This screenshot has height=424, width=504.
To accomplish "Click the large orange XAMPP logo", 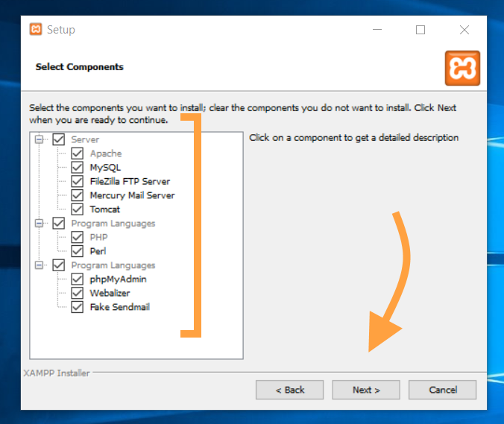I will (x=462, y=68).
